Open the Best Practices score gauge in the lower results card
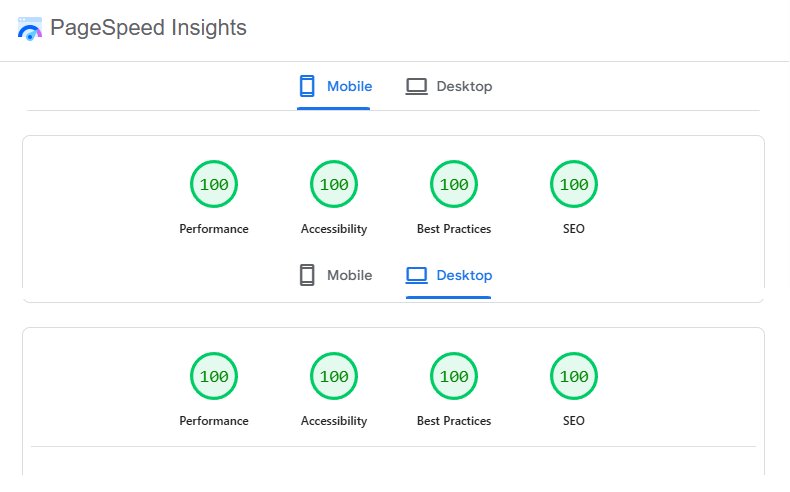Screen dimensions: 790x492 pos(454,376)
